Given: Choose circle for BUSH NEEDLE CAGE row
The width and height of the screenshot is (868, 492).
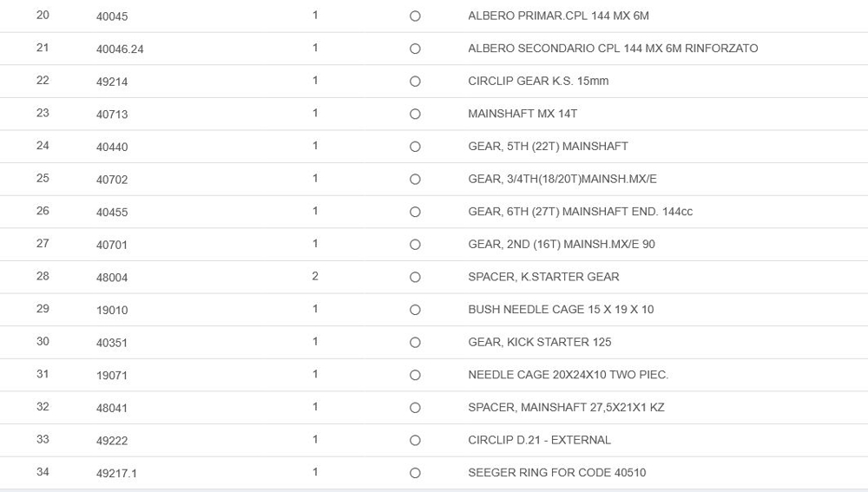Looking at the screenshot, I should pyautogui.click(x=415, y=310).
